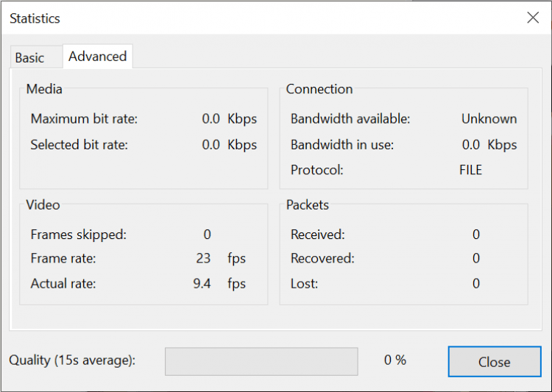
Task: Click the 0 % quality percentage text
Action: [x=395, y=360]
